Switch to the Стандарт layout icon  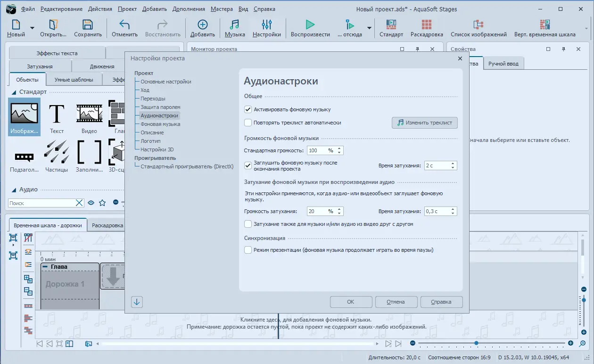(x=391, y=25)
